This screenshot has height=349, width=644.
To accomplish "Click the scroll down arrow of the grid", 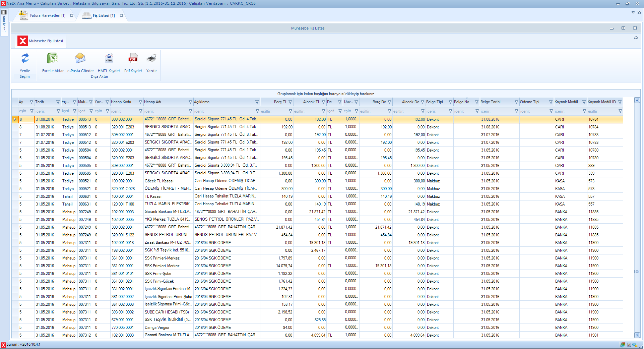I will (637, 335).
